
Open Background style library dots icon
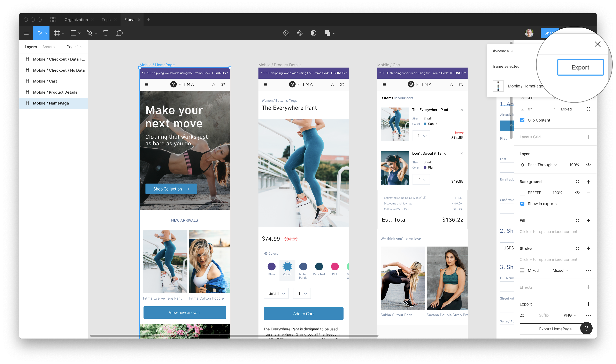(577, 182)
